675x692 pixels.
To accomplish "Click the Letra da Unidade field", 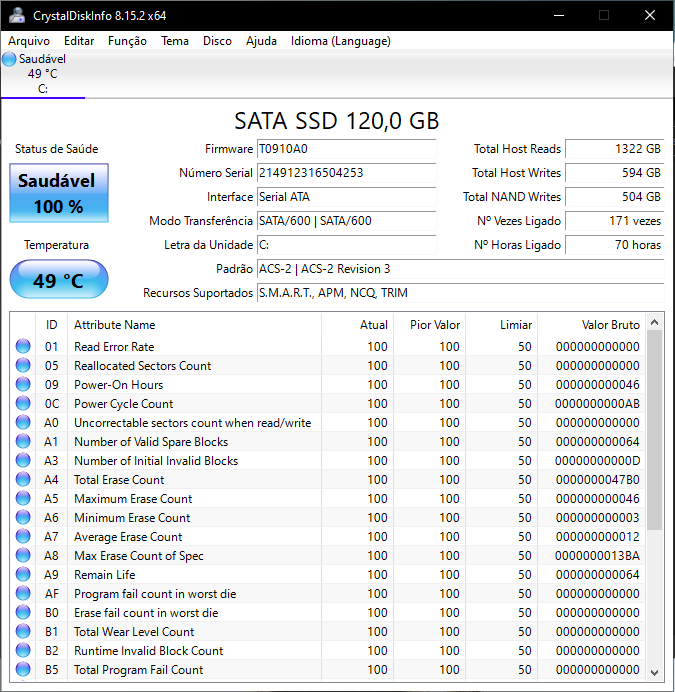I will click(347, 245).
